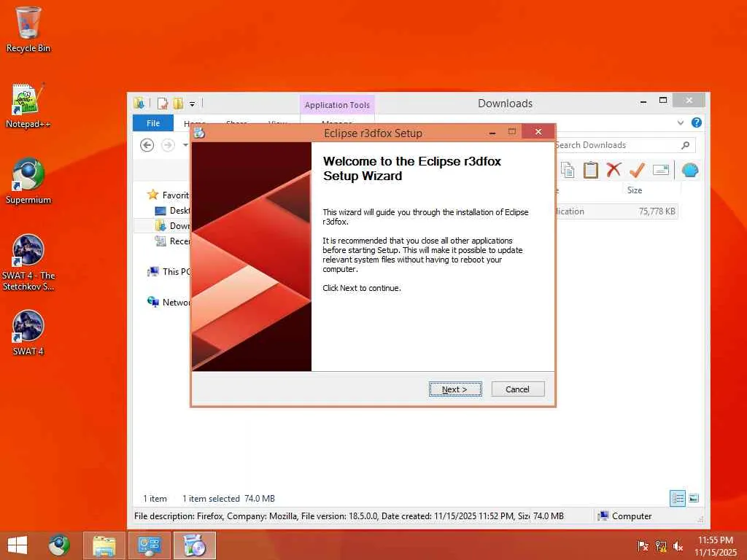Close the Eclipse r3dfox Setup window
Viewport: 747px width, 560px height.
point(538,132)
